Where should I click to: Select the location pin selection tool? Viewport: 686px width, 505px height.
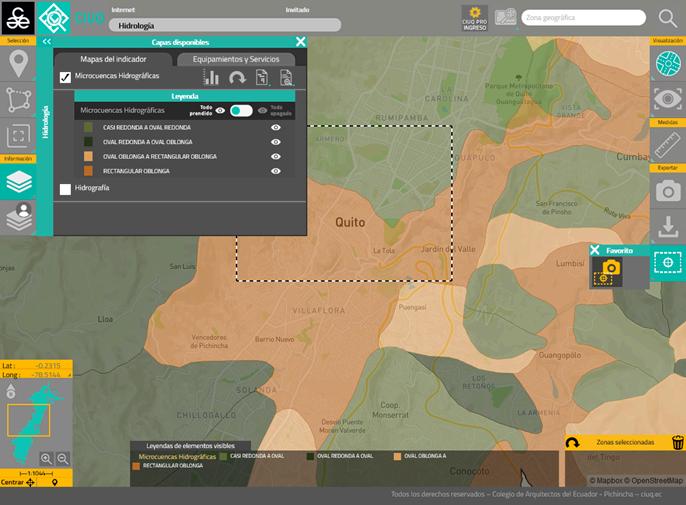(x=18, y=64)
